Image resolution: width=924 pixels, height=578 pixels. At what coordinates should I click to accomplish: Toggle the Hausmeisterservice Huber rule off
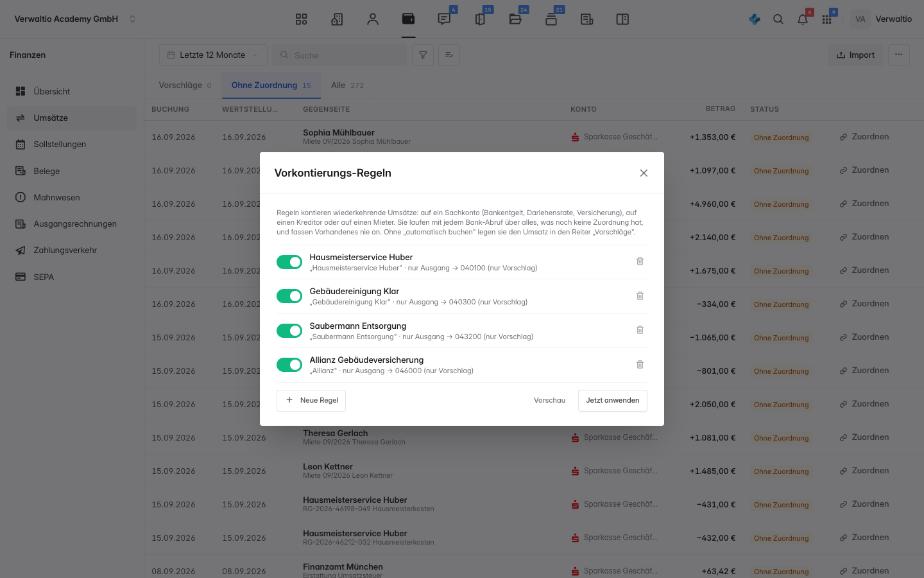point(289,262)
